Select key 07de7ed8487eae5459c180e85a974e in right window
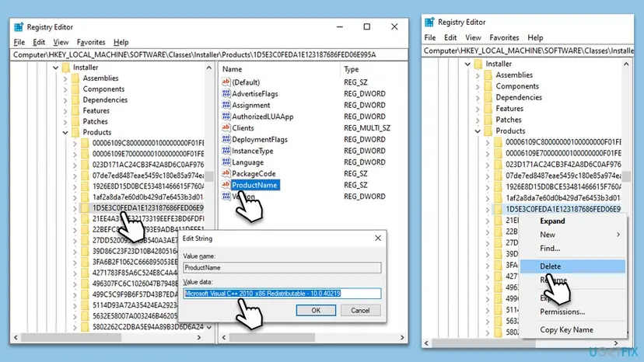Image resolution: width=644 pixels, height=362 pixels. (563, 176)
